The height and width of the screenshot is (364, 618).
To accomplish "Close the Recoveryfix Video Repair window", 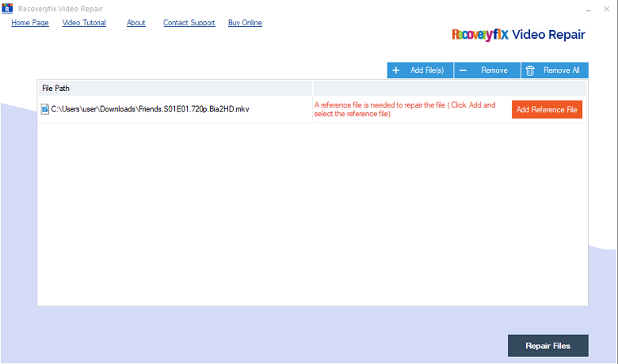I will pyautogui.click(x=607, y=9).
